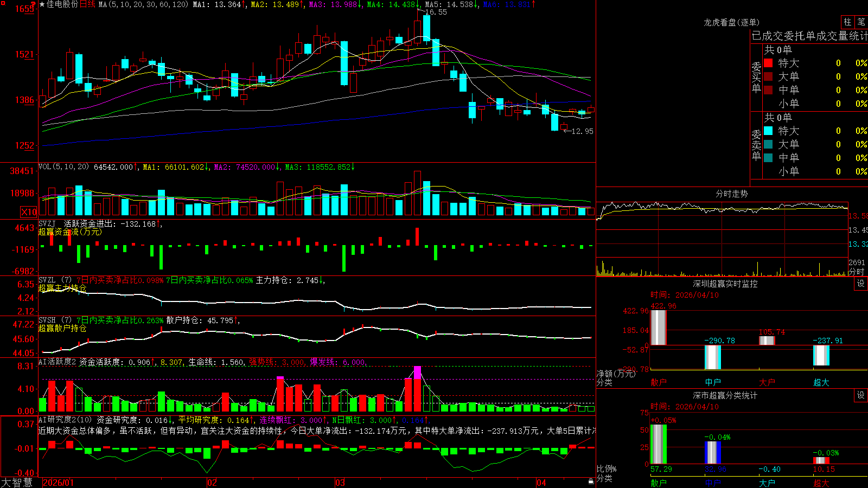Screen dimensions: 868x488
Task: Open 设 settings for 深市超赢分类统计
Action: (x=861, y=395)
